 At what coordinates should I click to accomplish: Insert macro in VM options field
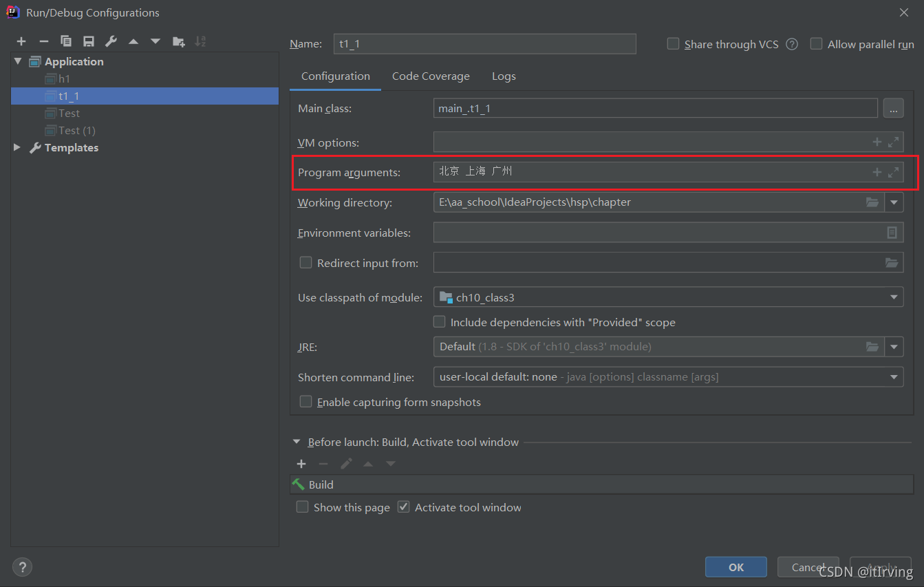coord(877,142)
